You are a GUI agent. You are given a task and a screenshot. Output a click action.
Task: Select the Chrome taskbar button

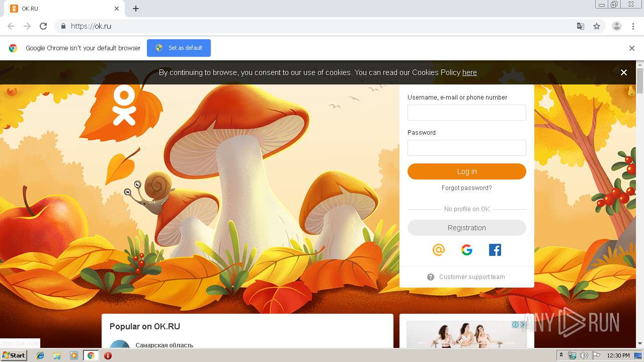point(91,355)
